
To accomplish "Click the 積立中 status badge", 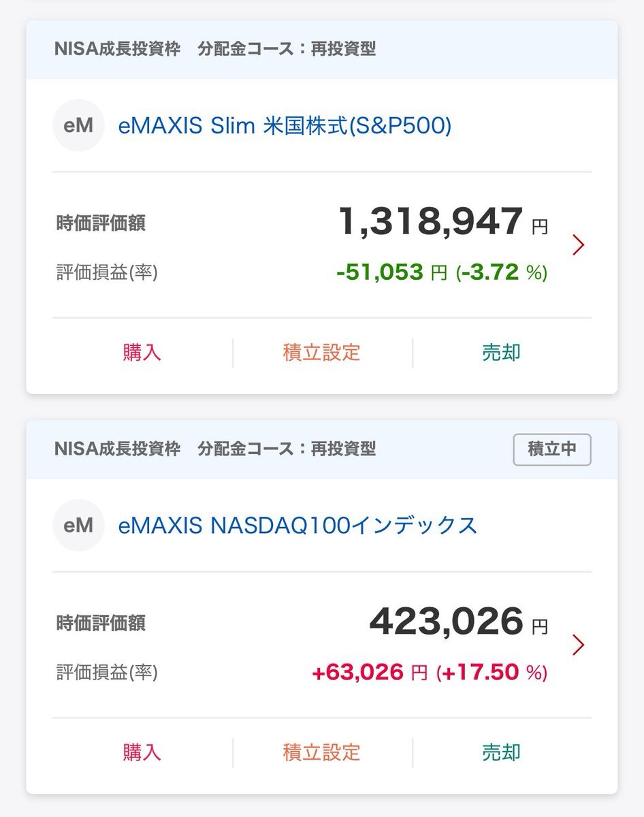I will click(552, 449).
